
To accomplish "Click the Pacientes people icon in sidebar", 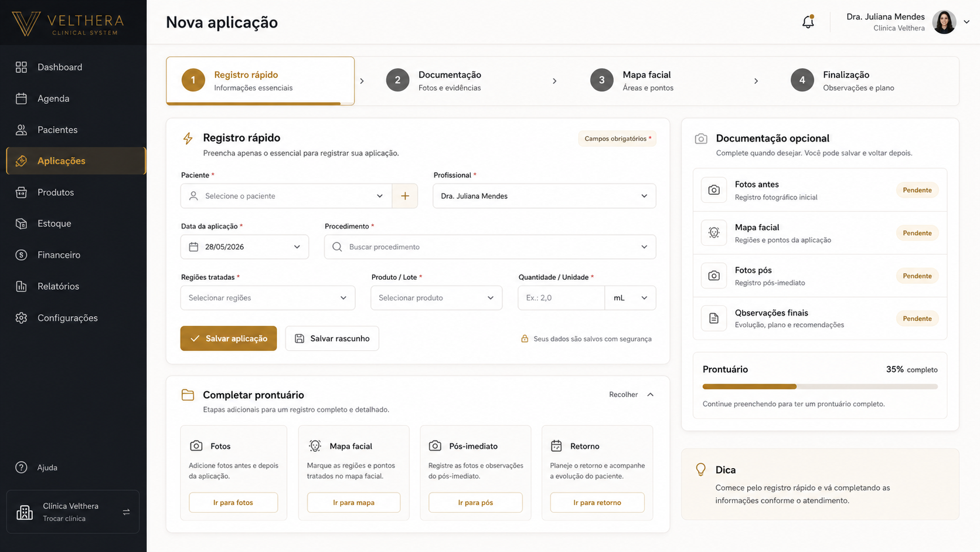I will [21, 130].
